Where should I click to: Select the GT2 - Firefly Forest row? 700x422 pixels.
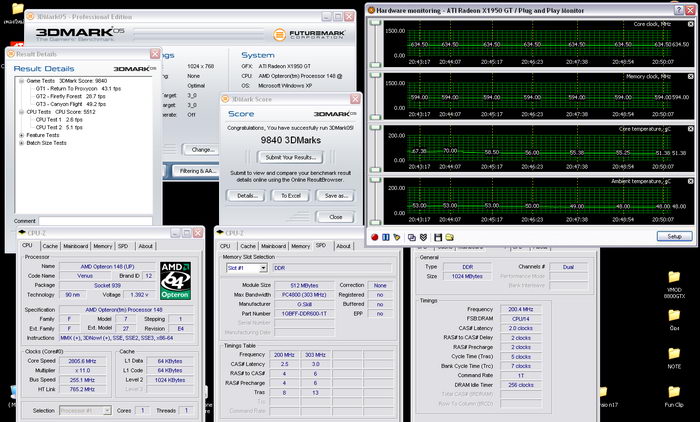point(71,96)
